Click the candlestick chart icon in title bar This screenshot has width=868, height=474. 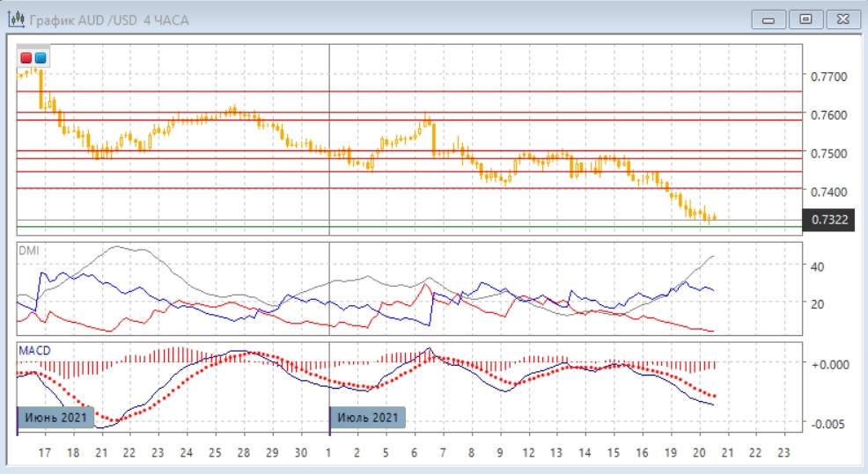[x=17, y=19]
